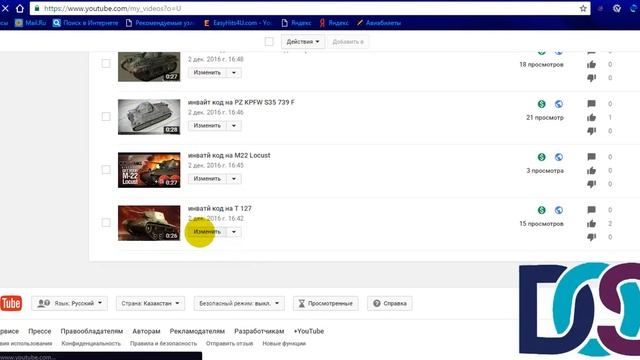Image resolution: width=640 pixels, height=360 pixels.
Task: Click monetization icon for T 127 video
Action: tap(542, 210)
